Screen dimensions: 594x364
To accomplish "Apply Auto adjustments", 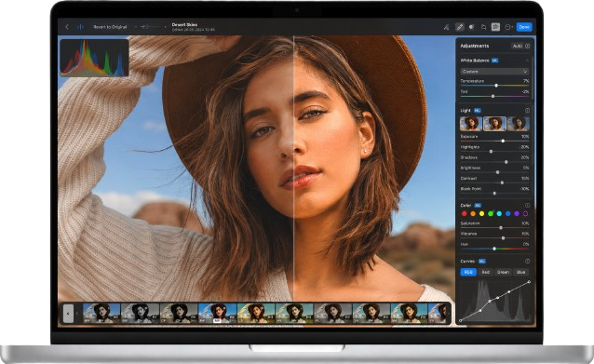I will pyautogui.click(x=517, y=46).
